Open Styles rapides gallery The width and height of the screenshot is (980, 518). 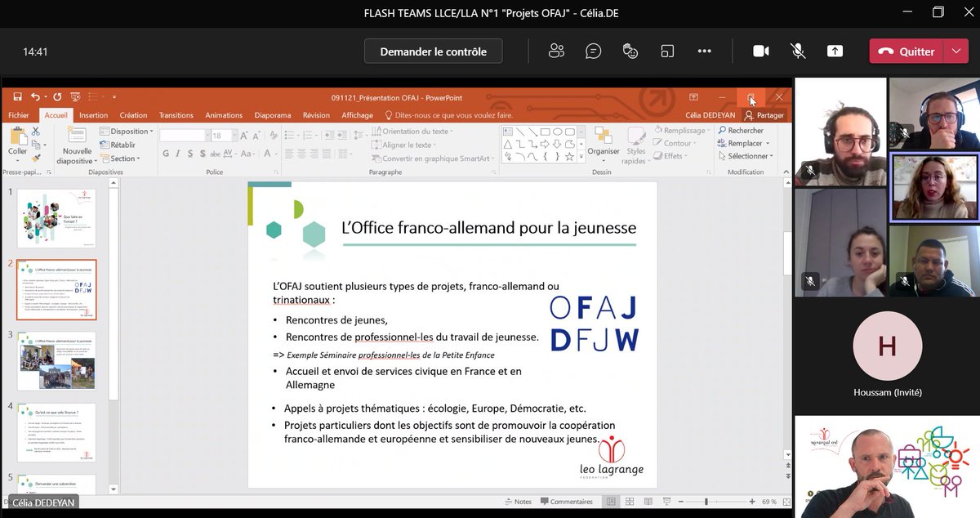point(635,145)
